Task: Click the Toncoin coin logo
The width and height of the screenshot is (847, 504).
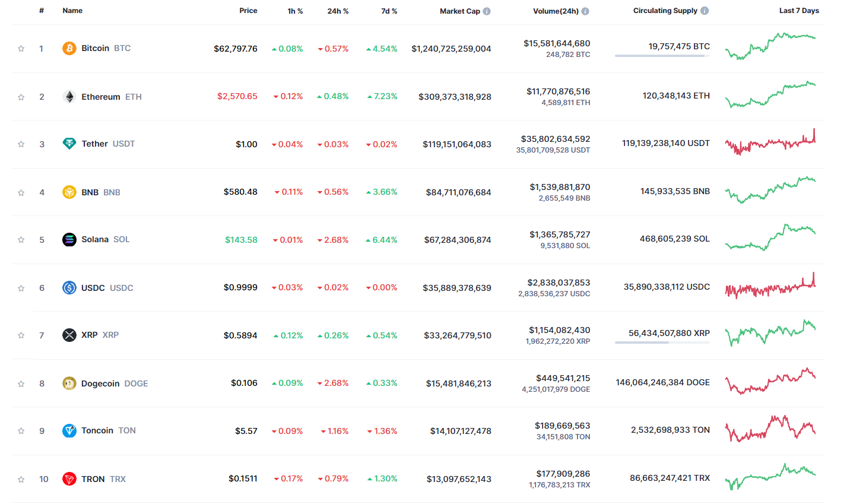Action: tap(69, 430)
